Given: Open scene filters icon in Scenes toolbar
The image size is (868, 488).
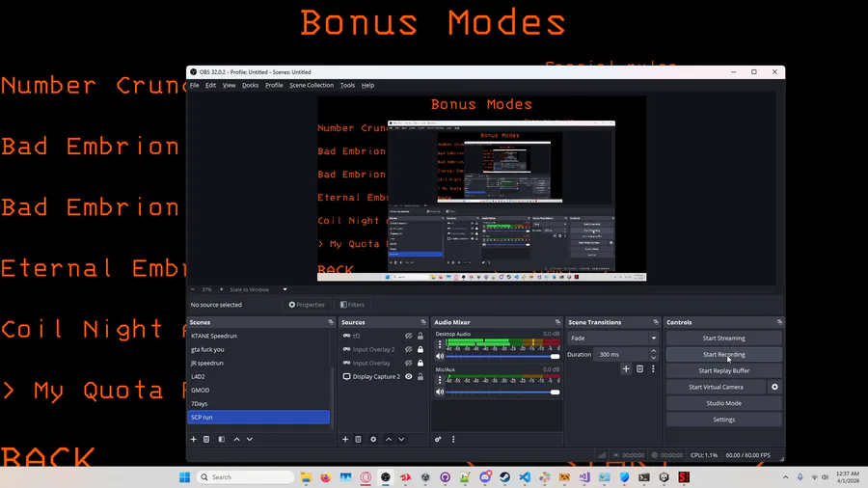Looking at the screenshot, I should coord(222,440).
